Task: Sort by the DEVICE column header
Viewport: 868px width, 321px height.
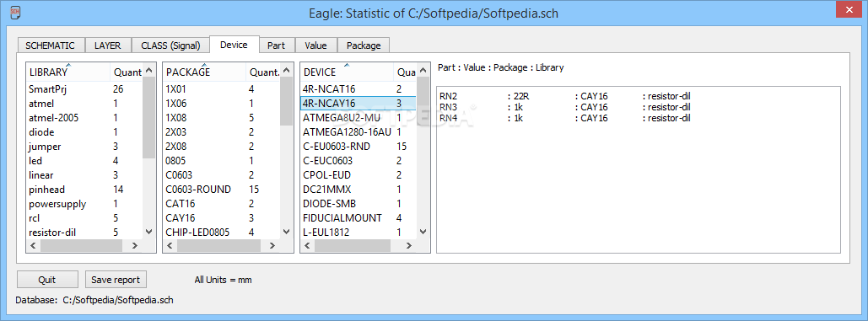Action: (x=347, y=72)
